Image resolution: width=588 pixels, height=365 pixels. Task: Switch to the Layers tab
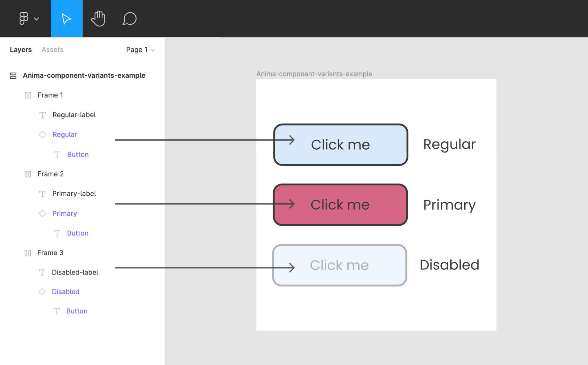(21, 50)
